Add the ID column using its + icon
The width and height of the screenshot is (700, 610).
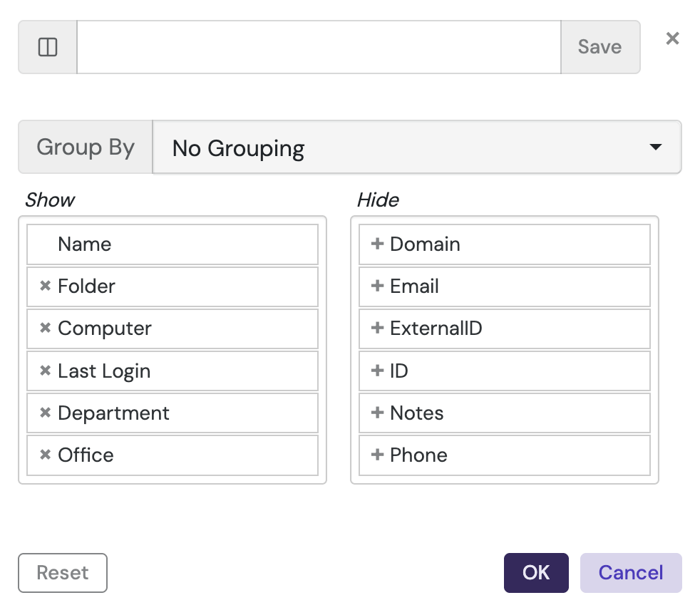coord(377,371)
